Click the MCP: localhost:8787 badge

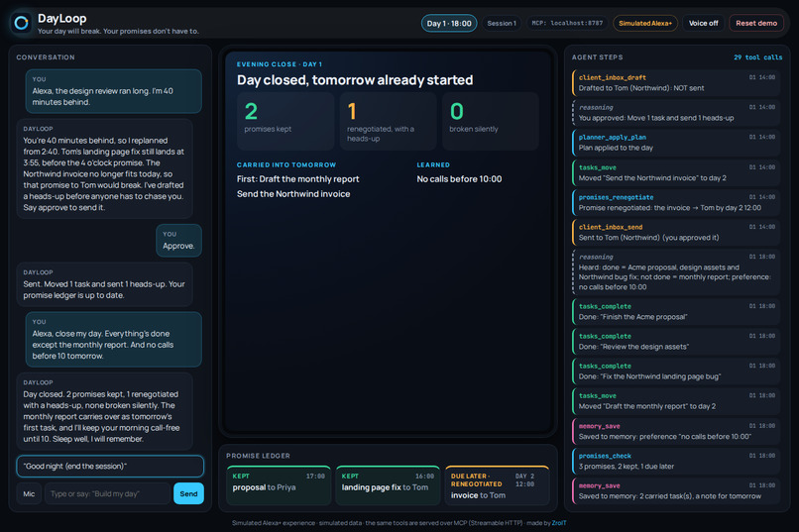click(x=567, y=24)
